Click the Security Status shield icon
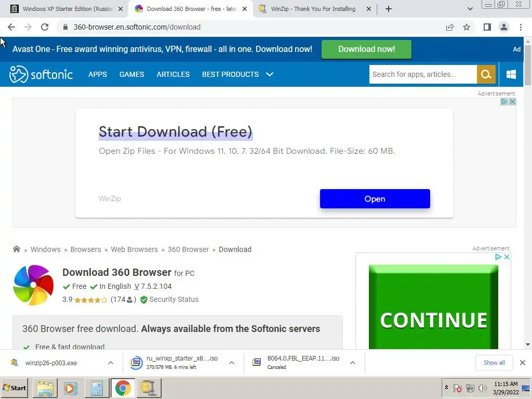 [x=144, y=300]
